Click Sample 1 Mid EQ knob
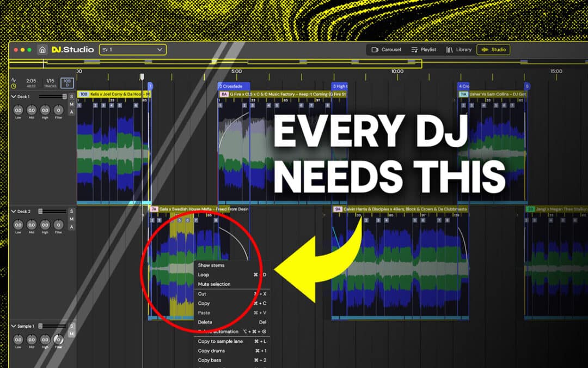Viewport: 588px width, 368px height. 32,340
